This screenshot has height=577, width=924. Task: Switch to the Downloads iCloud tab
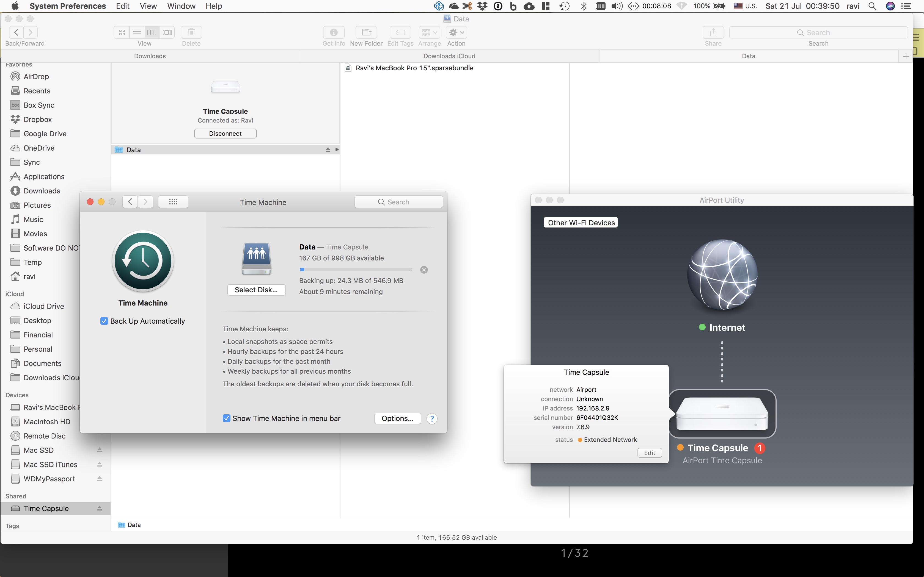(449, 56)
